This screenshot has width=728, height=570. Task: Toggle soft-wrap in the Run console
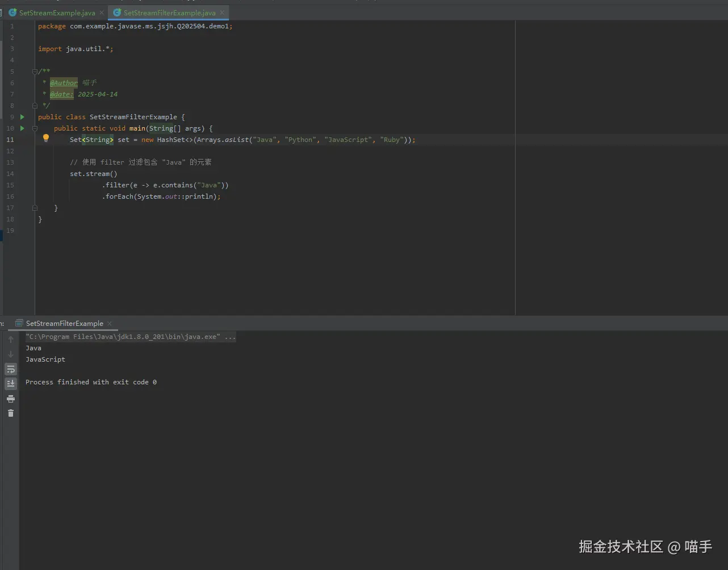click(x=10, y=369)
